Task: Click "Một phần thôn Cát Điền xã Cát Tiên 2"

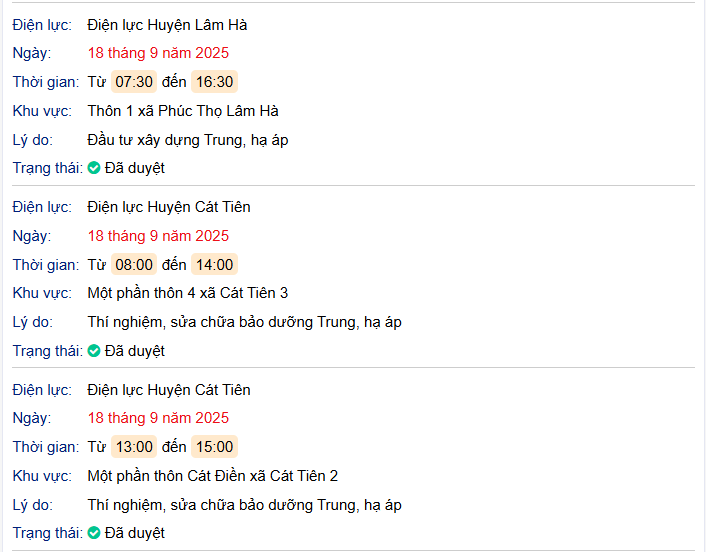Action: (x=213, y=476)
